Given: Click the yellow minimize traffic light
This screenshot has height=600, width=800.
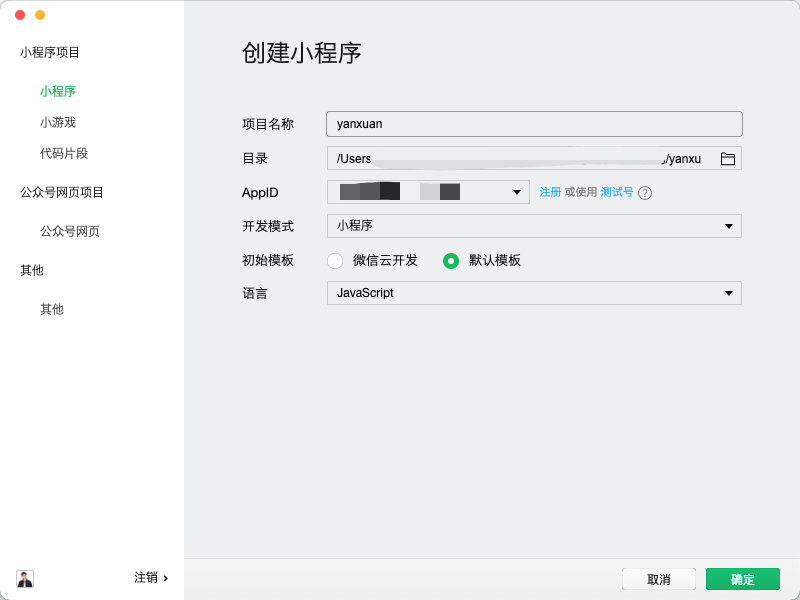Looking at the screenshot, I should 38,16.
